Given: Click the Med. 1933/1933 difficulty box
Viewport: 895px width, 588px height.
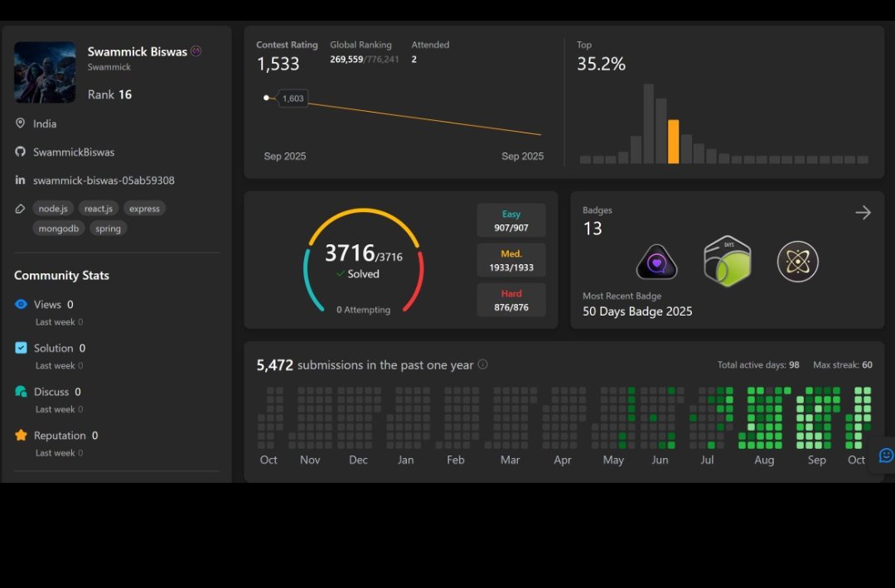Looking at the screenshot, I should coord(511,260).
